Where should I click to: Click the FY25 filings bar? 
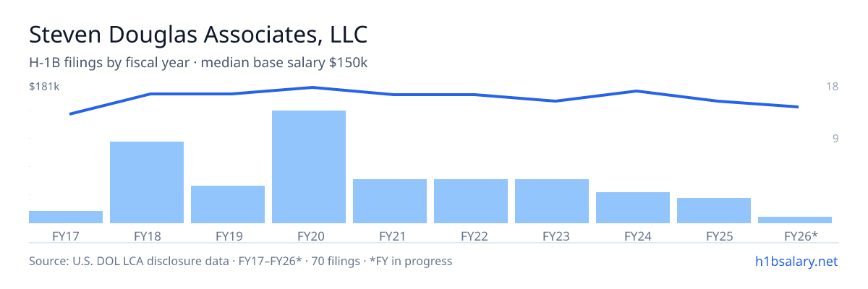click(714, 210)
